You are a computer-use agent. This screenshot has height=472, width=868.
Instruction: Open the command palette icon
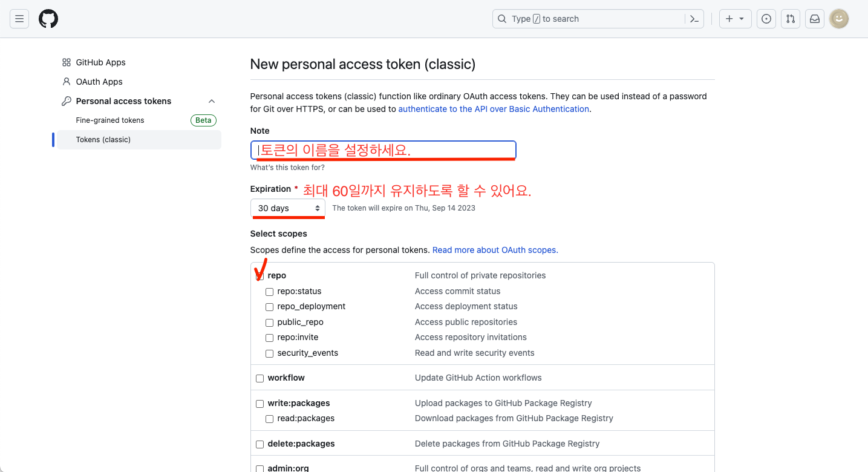694,19
